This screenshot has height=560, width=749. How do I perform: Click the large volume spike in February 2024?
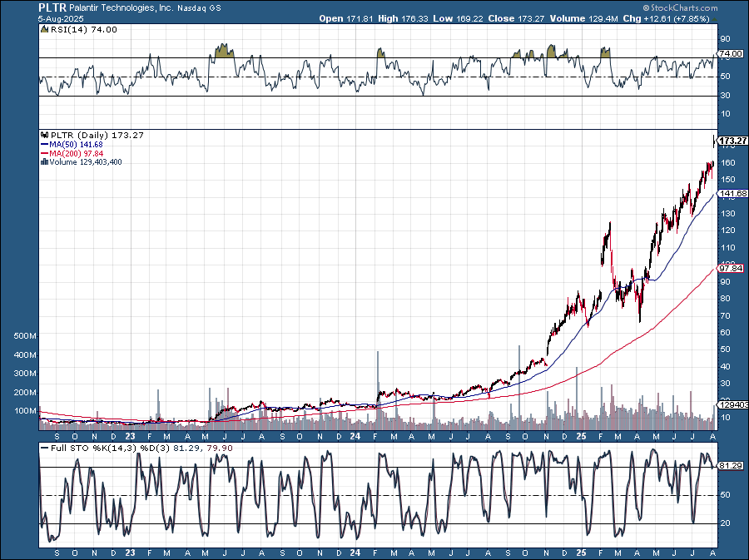coord(378,374)
